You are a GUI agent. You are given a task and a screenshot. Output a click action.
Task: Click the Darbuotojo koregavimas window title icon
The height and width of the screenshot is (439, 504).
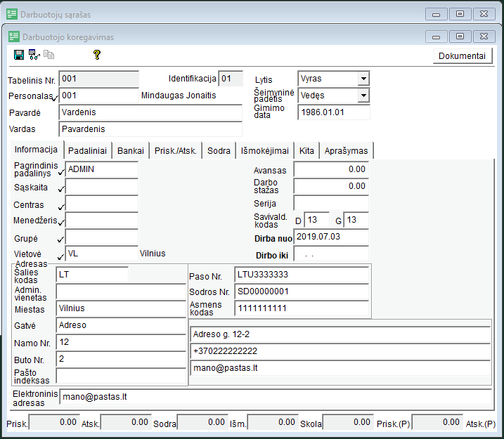click(x=14, y=37)
